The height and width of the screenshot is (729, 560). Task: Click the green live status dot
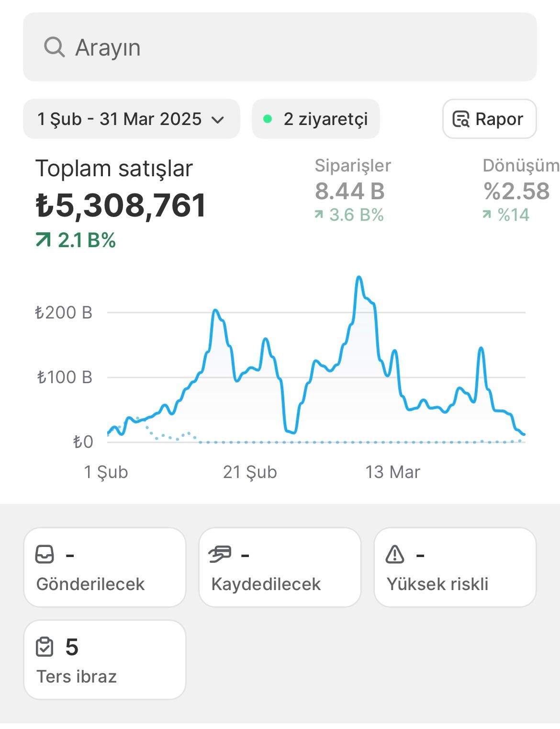[268, 119]
